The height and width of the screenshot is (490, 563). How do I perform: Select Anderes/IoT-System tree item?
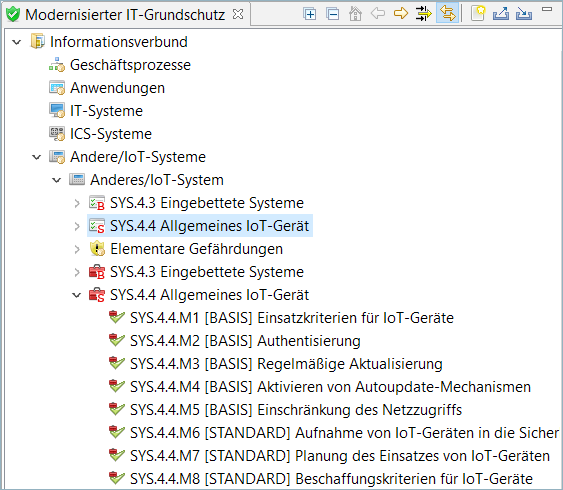(157, 180)
